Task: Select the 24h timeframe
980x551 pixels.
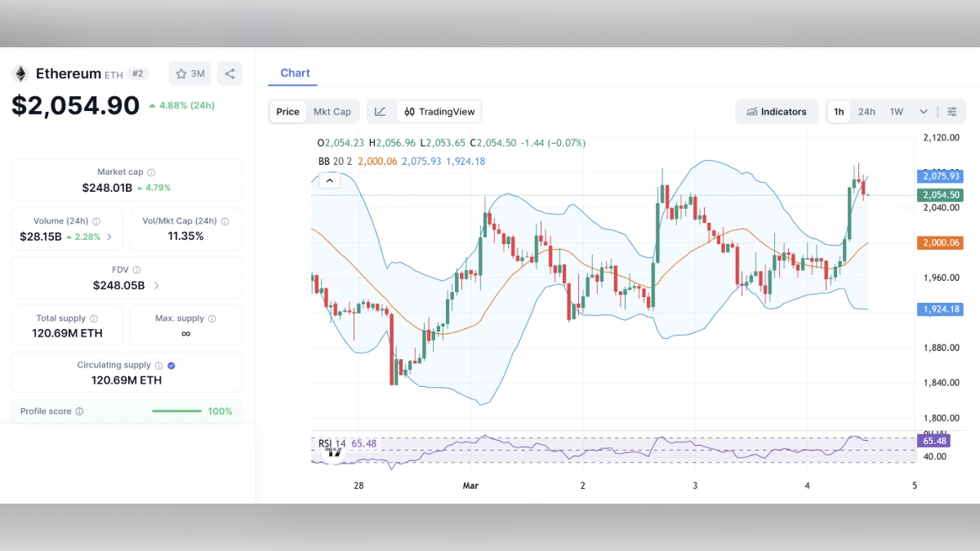Action: tap(866, 111)
